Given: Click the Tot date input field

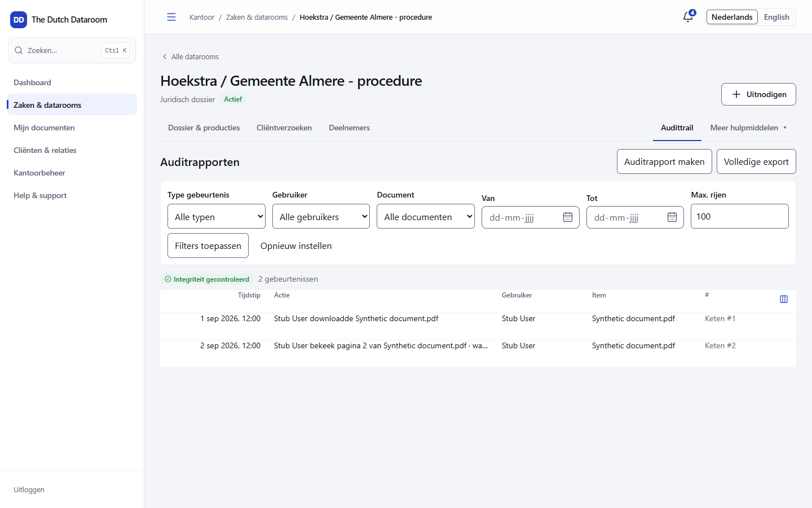Looking at the screenshot, I should (635, 217).
